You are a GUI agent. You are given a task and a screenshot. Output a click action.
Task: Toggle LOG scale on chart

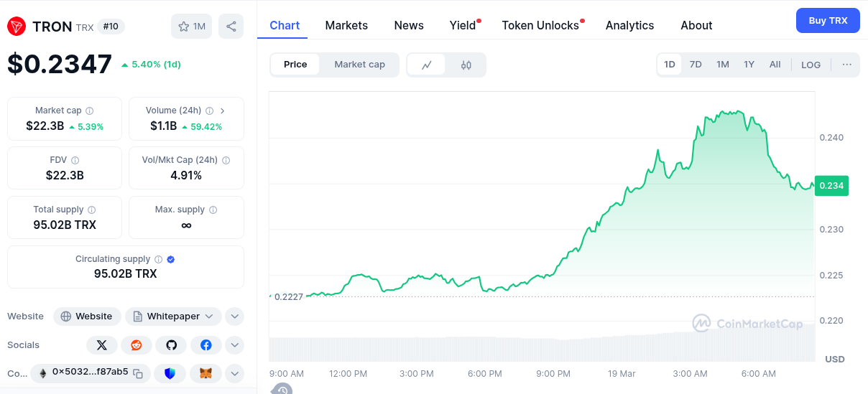811,65
